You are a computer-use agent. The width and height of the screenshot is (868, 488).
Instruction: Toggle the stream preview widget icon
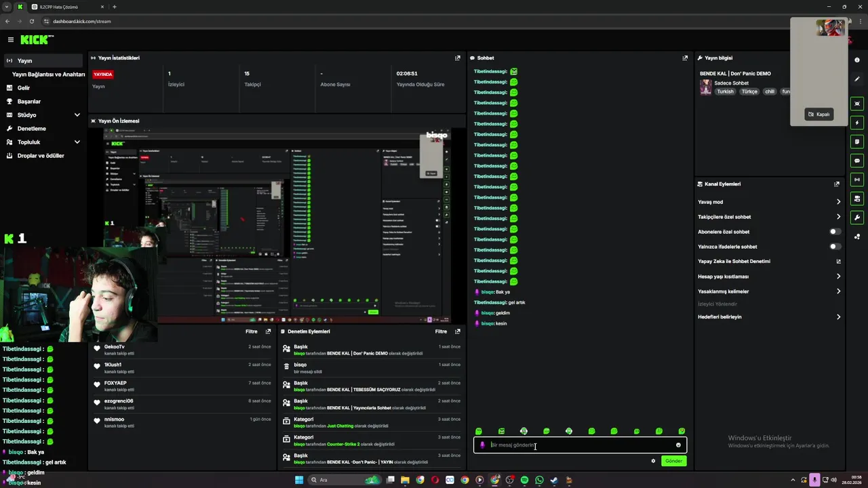(x=857, y=104)
